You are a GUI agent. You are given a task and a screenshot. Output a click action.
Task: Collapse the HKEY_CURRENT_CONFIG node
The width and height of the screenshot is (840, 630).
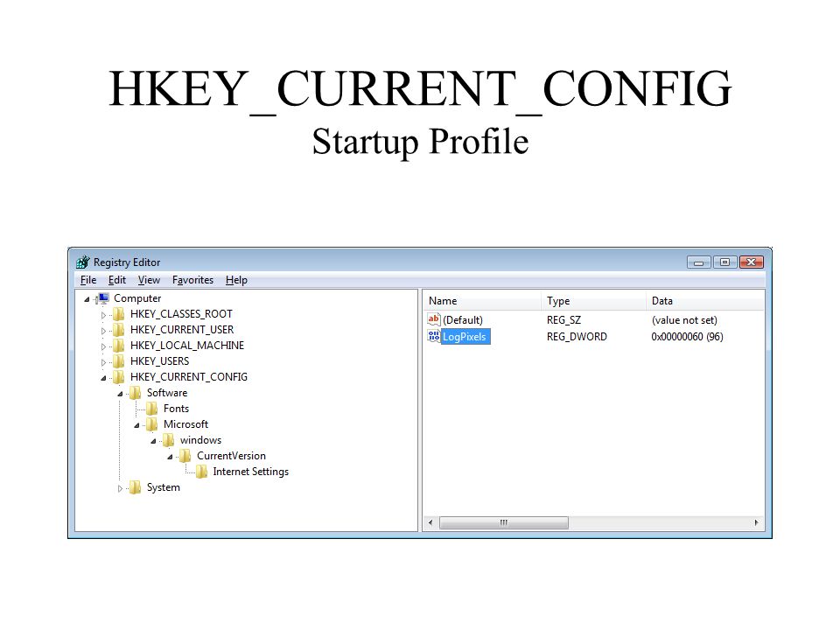[x=103, y=378]
